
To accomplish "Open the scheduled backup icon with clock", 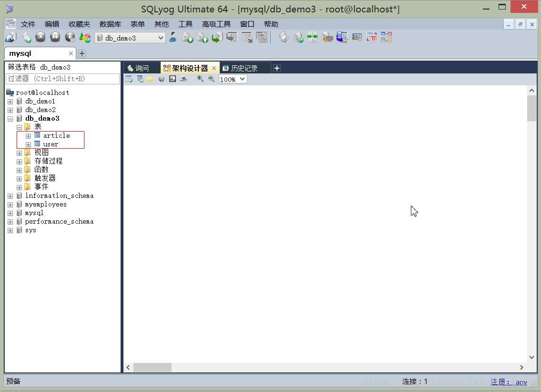I will [x=342, y=37].
